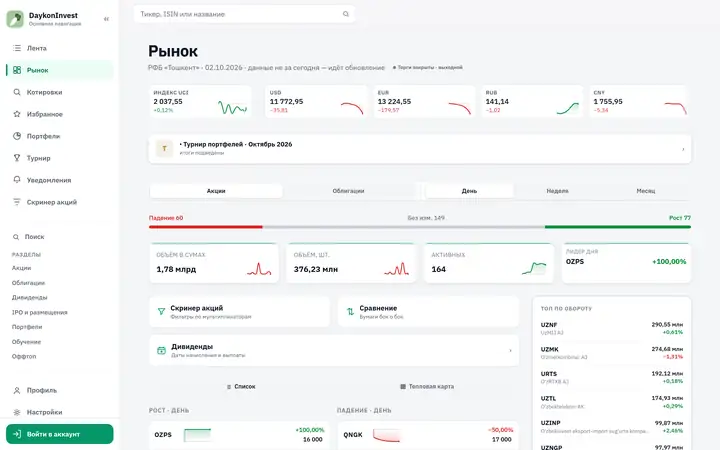
Task: Collapse the sidebar with double-chevron icon
Action: tap(107, 19)
